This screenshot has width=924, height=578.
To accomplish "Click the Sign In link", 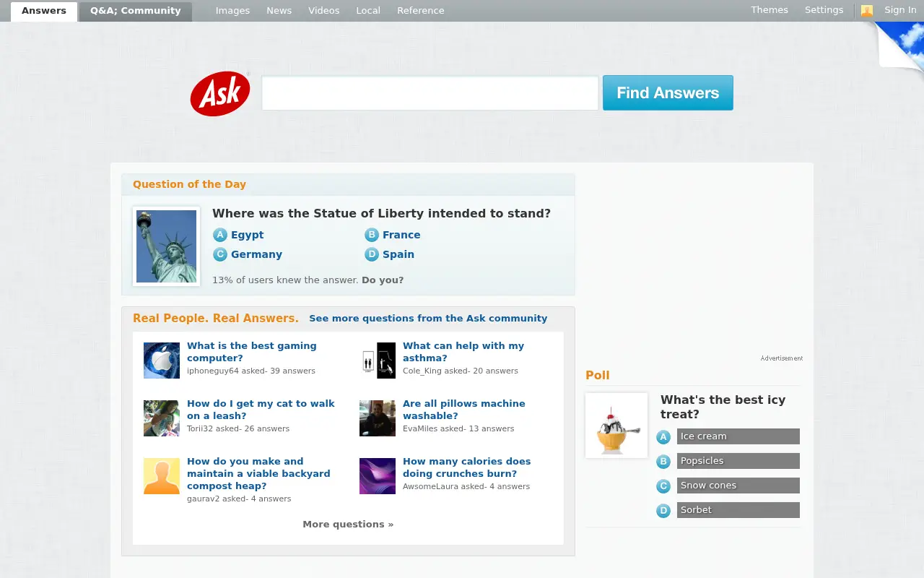I will pyautogui.click(x=900, y=10).
